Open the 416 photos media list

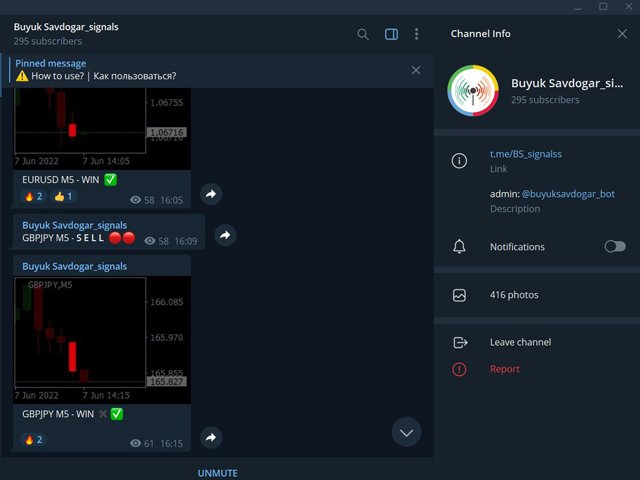(x=537, y=295)
